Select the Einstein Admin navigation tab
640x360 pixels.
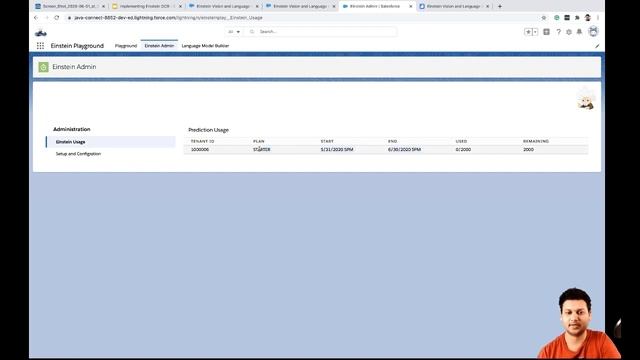click(x=159, y=46)
